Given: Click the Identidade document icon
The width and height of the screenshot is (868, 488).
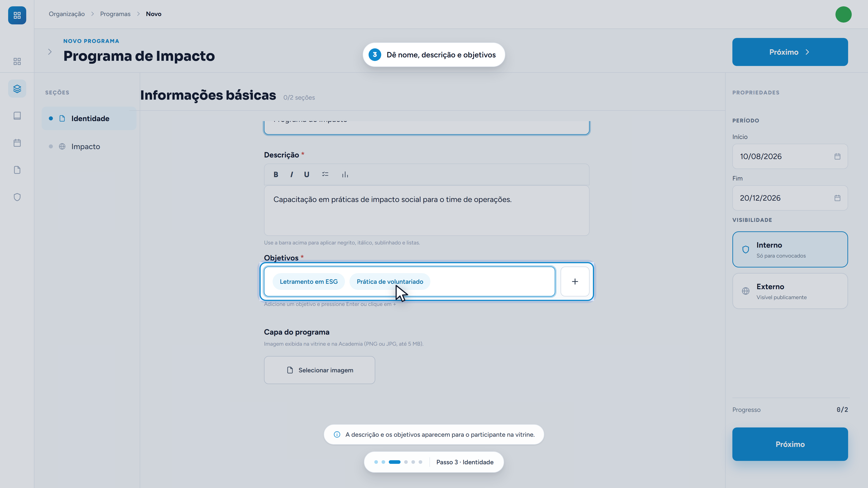Looking at the screenshot, I should click(x=62, y=118).
